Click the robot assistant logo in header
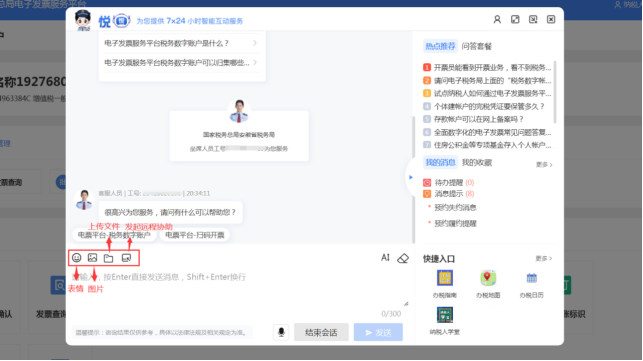Screen dimensions: 643x361 coord(121,21)
